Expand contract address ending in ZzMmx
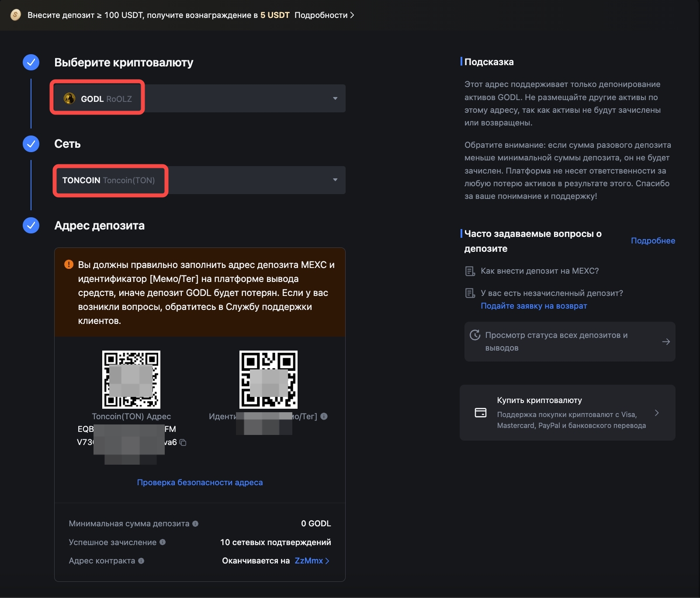700x598 pixels. pyautogui.click(x=312, y=561)
